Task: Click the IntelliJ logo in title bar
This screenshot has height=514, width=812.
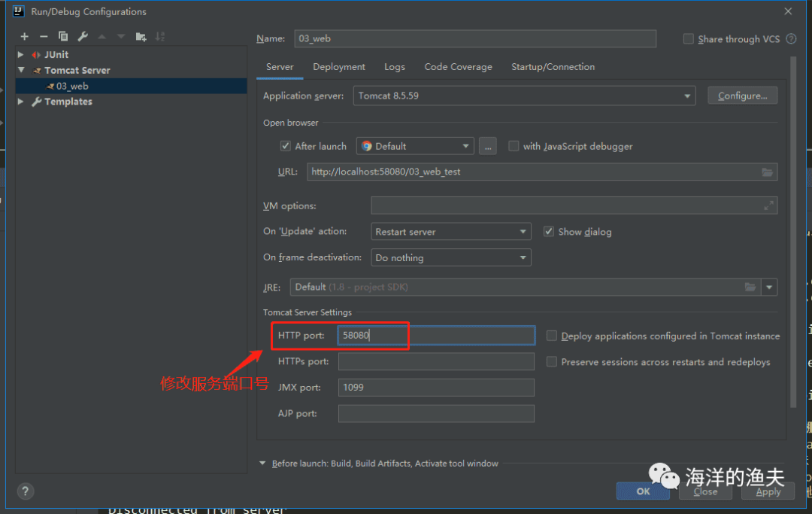Action: pyautogui.click(x=18, y=11)
